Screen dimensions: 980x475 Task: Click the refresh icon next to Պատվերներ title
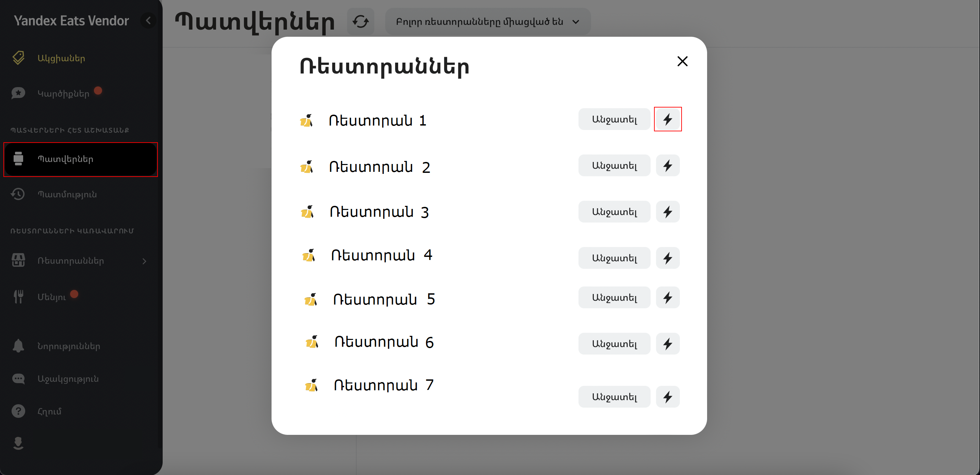[x=360, y=21]
